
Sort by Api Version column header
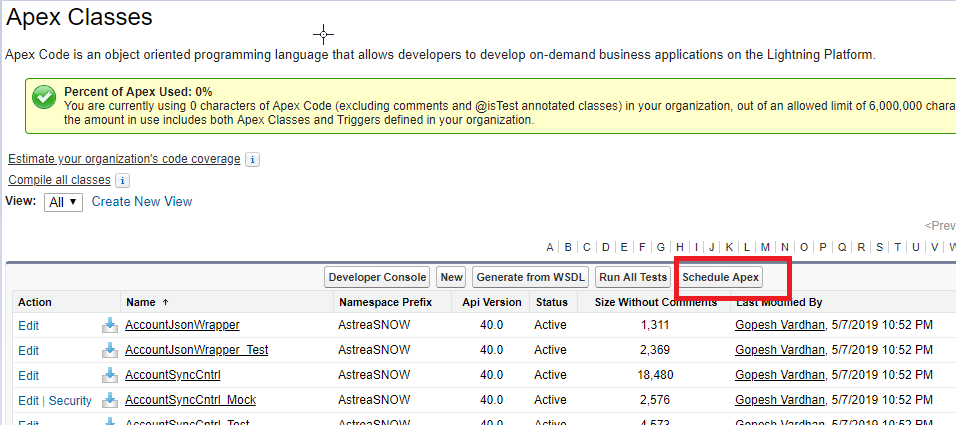pyautogui.click(x=492, y=302)
